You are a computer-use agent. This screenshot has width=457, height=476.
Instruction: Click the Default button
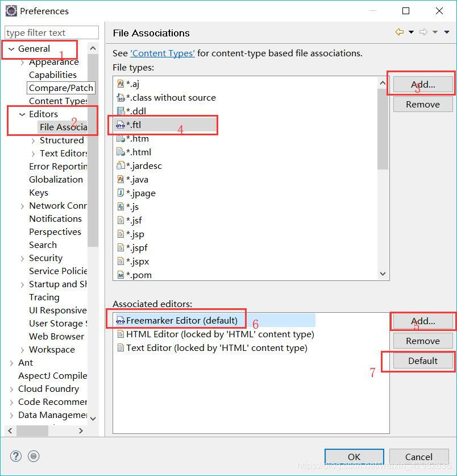coord(423,361)
